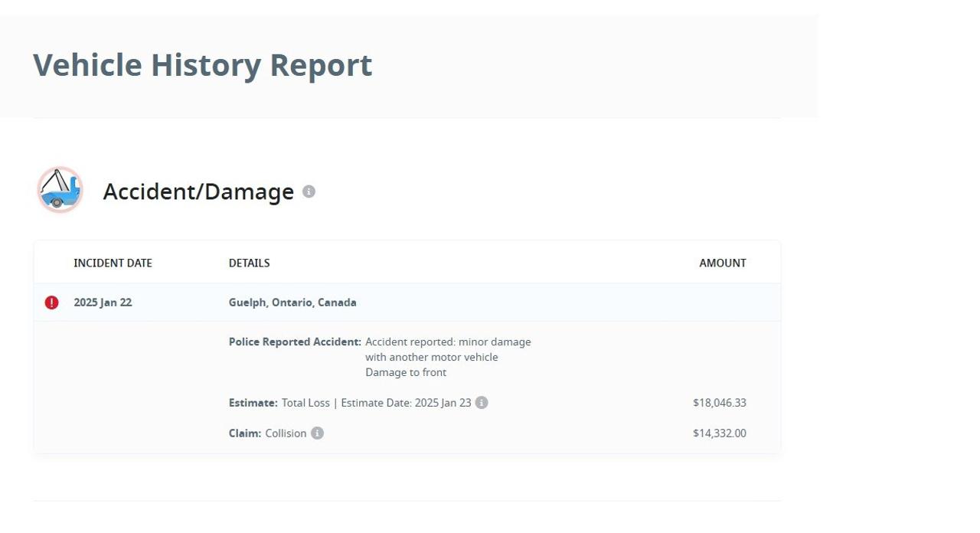Show info for Estimate Date 2025 Jan 23
Viewport: 980px width, 533px height.
click(x=482, y=403)
